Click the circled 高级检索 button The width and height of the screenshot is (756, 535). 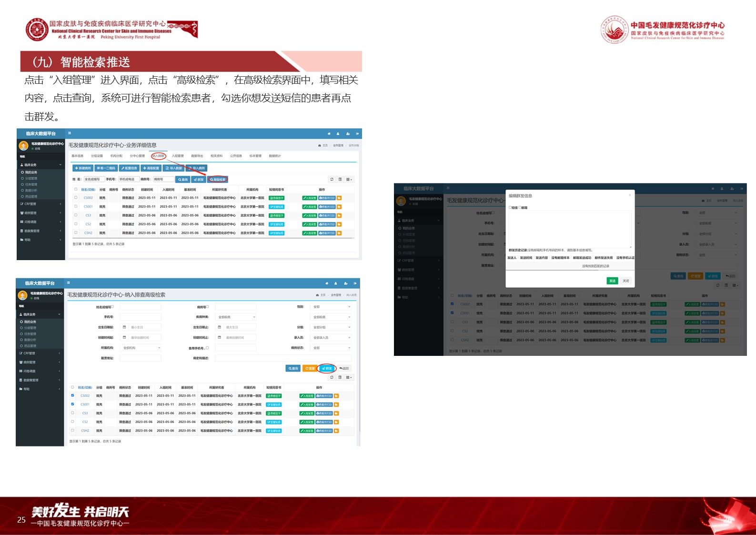tap(218, 180)
